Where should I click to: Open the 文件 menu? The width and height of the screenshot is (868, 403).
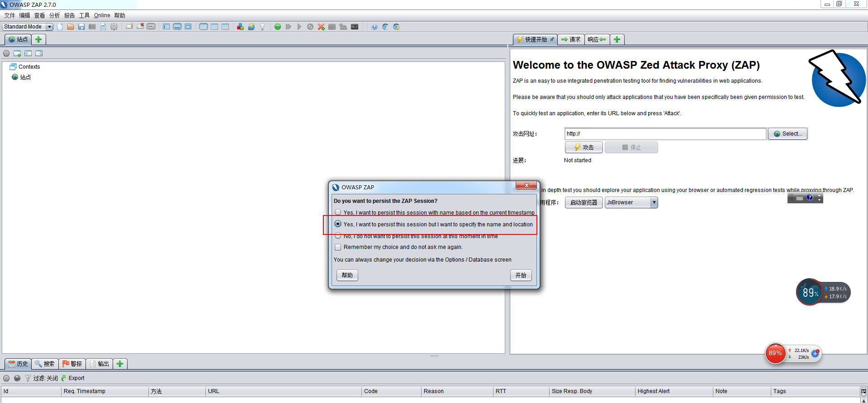pos(9,15)
